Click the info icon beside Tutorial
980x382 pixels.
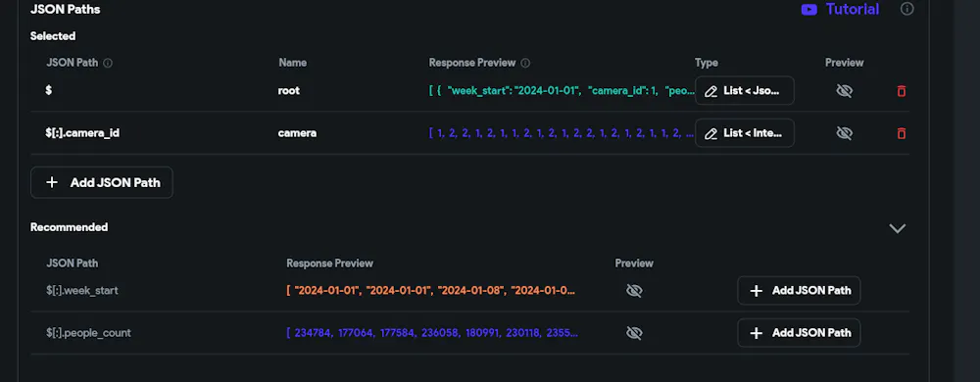(x=906, y=9)
